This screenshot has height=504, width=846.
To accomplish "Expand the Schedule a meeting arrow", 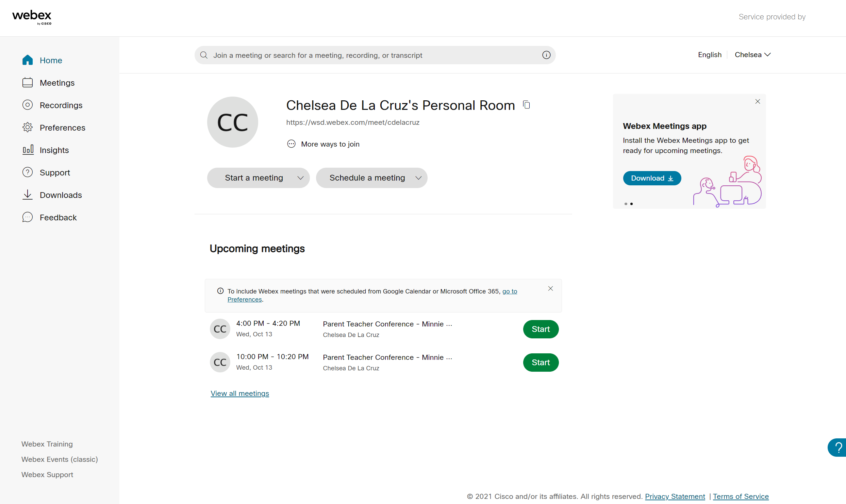I will click(x=418, y=178).
